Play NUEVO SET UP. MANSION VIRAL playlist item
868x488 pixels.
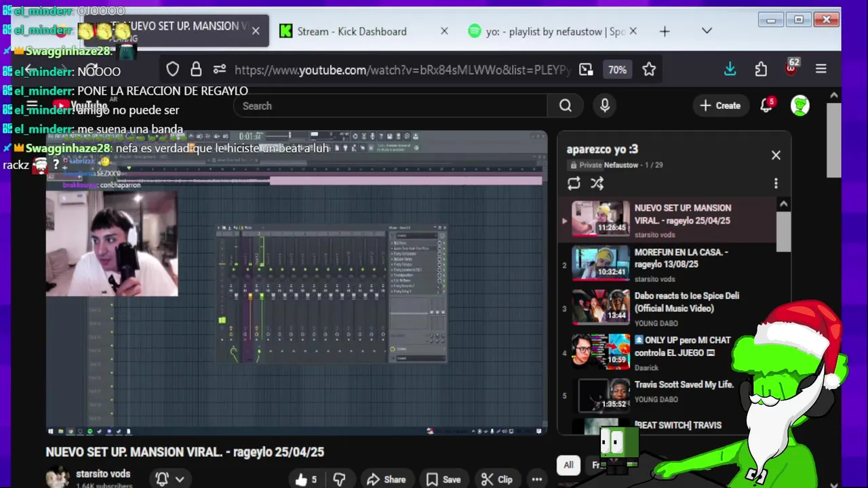(667, 220)
